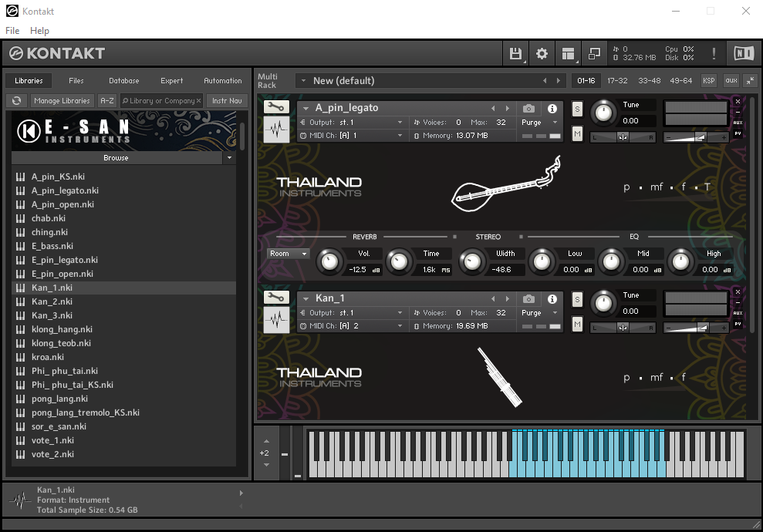Image resolution: width=763 pixels, height=532 pixels.
Task: Open Kan_1 info icon
Action: tap(552, 298)
